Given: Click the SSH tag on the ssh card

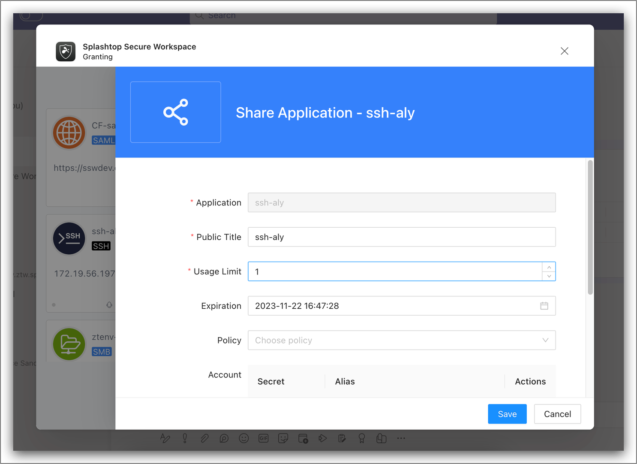Looking at the screenshot, I should [x=101, y=246].
